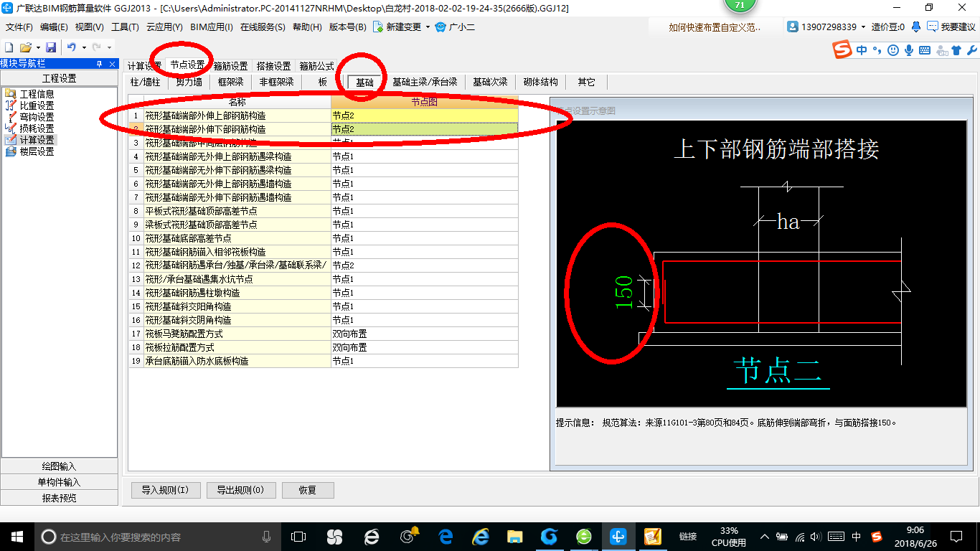The height and width of the screenshot is (551, 980).
Task: Open the 广小二 assistant
Action: 455,27
